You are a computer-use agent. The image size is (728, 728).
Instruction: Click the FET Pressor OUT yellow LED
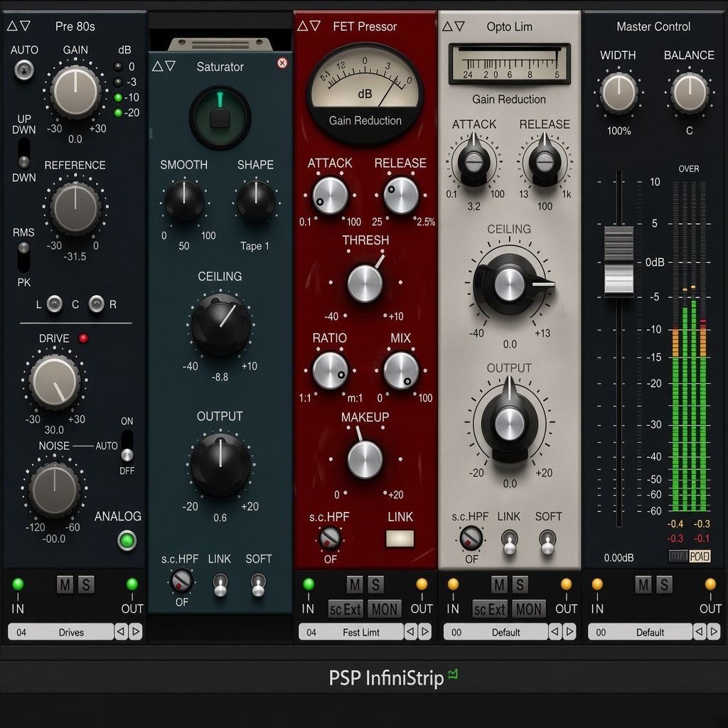click(x=422, y=584)
